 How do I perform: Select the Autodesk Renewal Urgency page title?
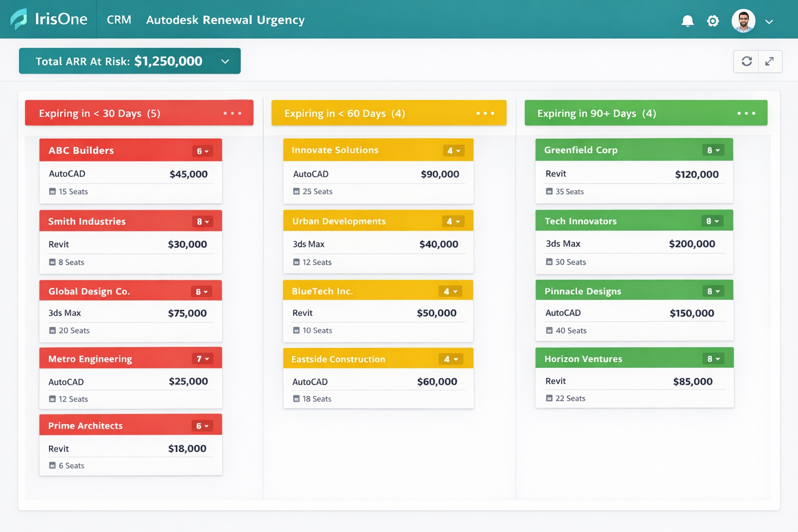tap(225, 20)
